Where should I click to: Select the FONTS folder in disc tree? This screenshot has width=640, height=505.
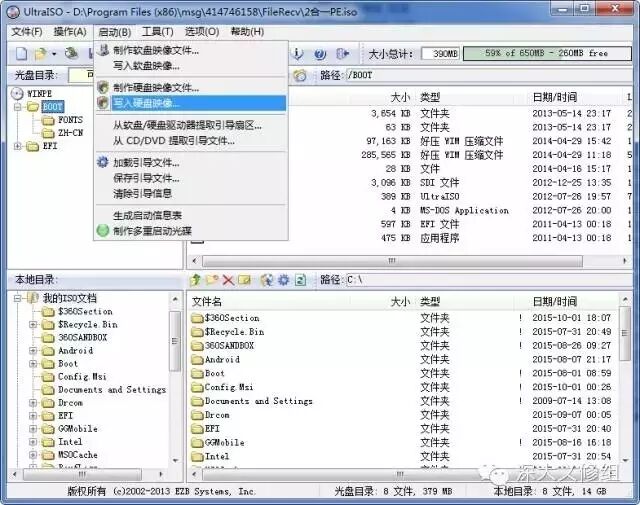(70, 120)
